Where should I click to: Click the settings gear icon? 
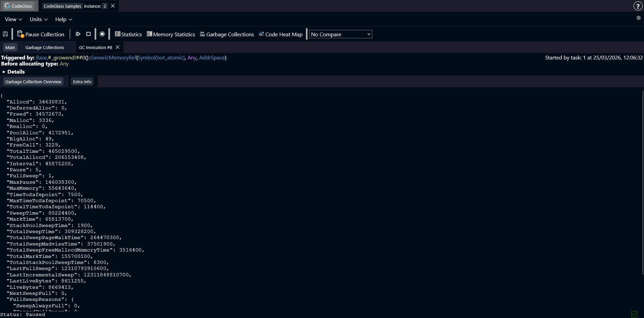click(x=638, y=18)
